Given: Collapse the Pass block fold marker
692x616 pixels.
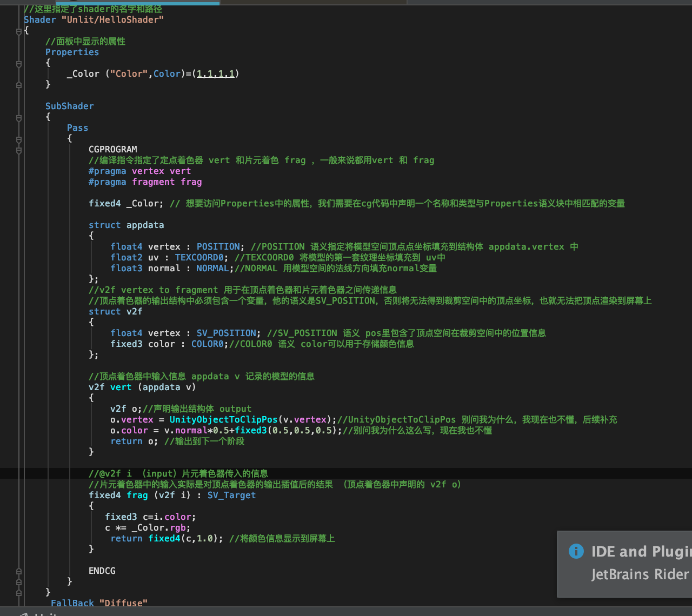Looking at the screenshot, I should click(19, 139).
